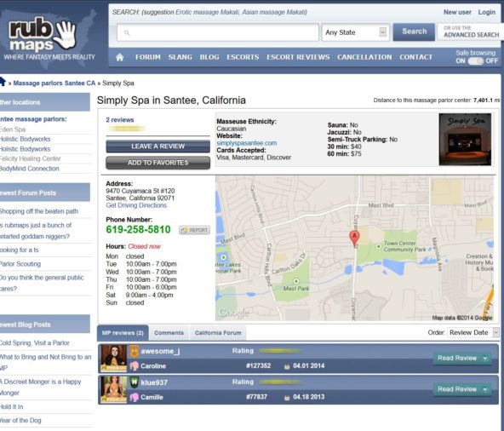
Task: Open the California Forum tab
Action: [x=218, y=333]
